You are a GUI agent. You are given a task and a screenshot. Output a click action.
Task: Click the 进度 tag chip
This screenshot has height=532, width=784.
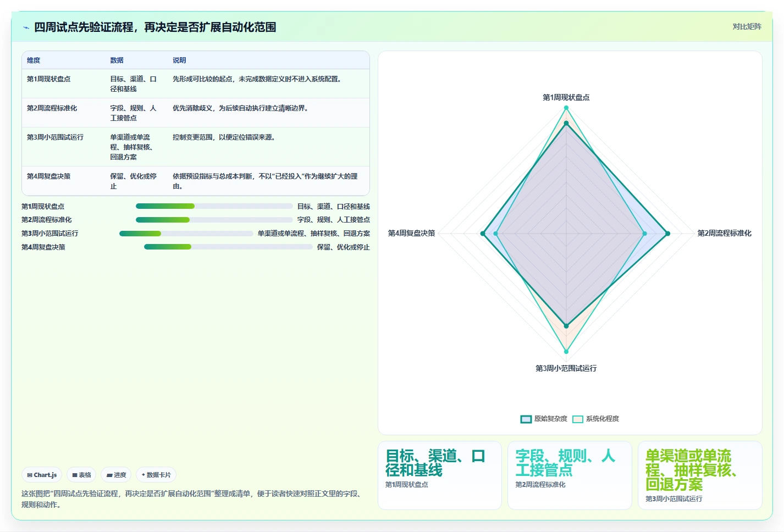tap(116, 475)
